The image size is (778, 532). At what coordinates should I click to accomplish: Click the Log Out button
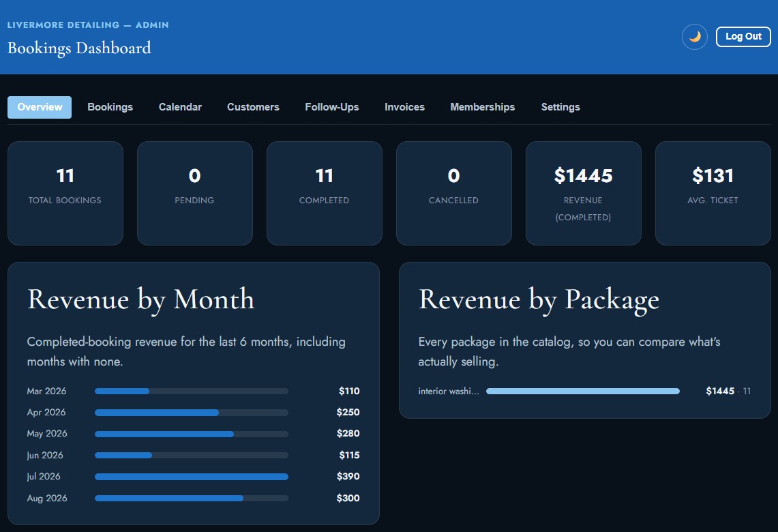[x=743, y=37]
